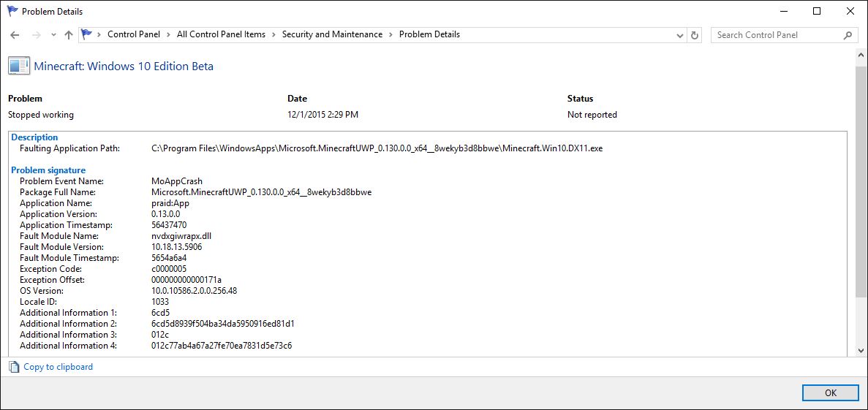Open the recent locations dropdown arrow
The width and height of the screenshot is (868, 410).
[53, 35]
